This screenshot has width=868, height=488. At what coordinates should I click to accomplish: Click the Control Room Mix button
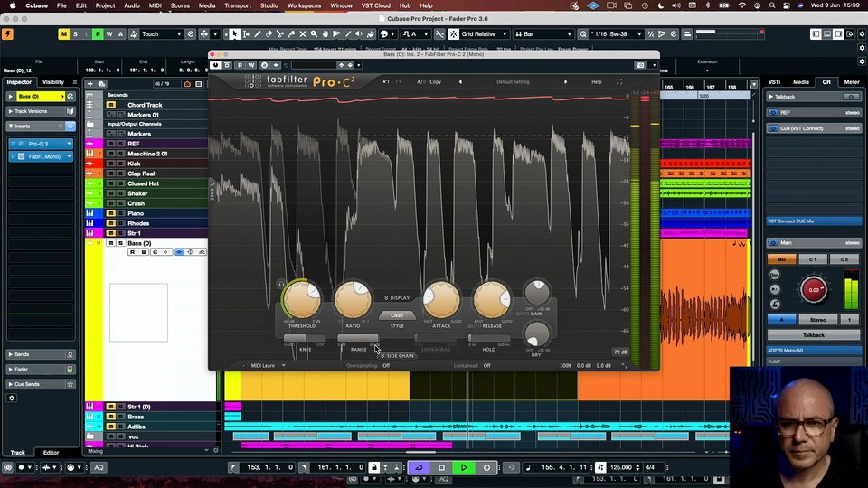pyautogui.click(x=781, y=259)
